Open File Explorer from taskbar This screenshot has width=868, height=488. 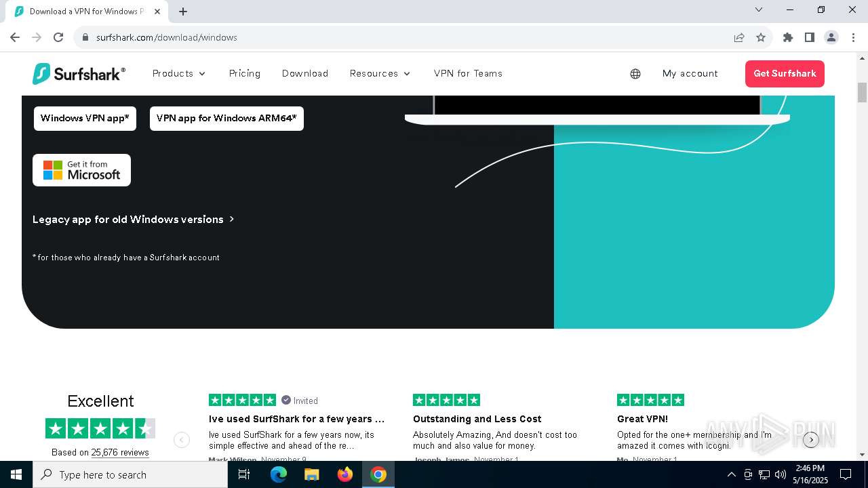point(312,474)
